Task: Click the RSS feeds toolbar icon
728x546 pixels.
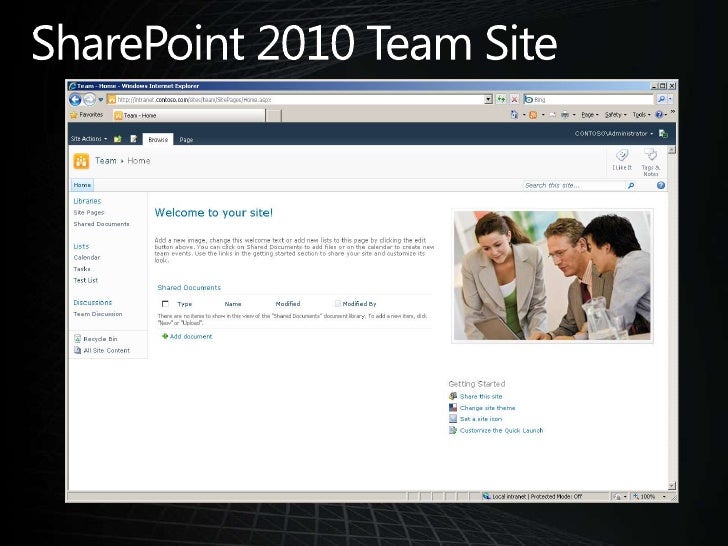Action: point(533,115)
